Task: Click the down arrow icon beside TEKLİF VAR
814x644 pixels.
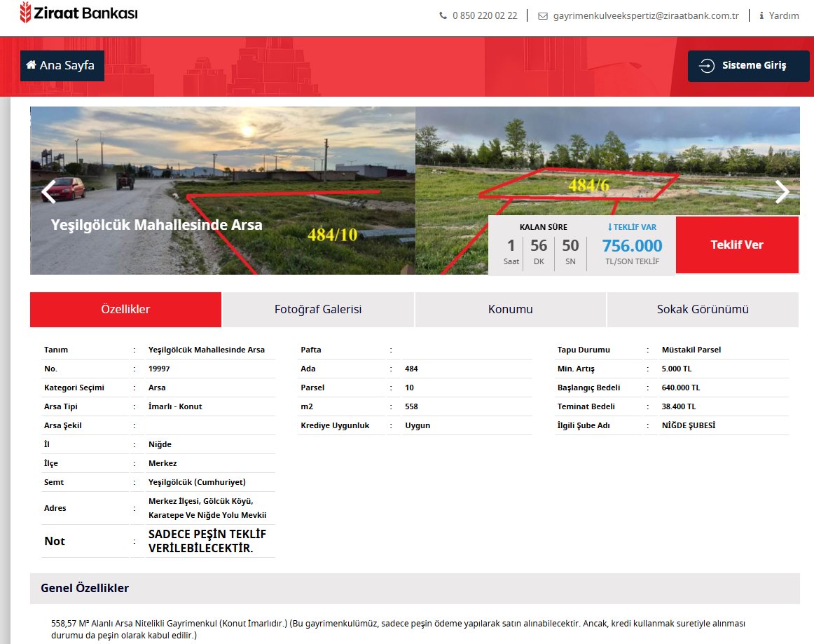Action: 610,227
